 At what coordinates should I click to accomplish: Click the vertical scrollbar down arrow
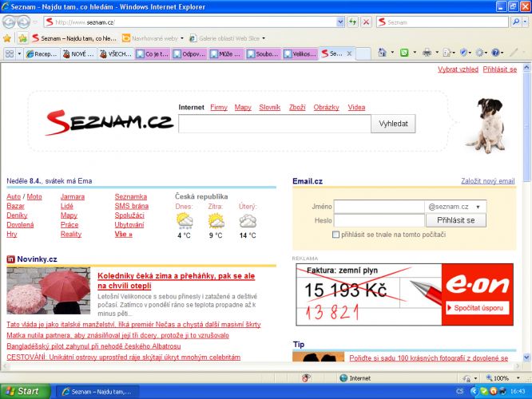[x=526, y=357]
